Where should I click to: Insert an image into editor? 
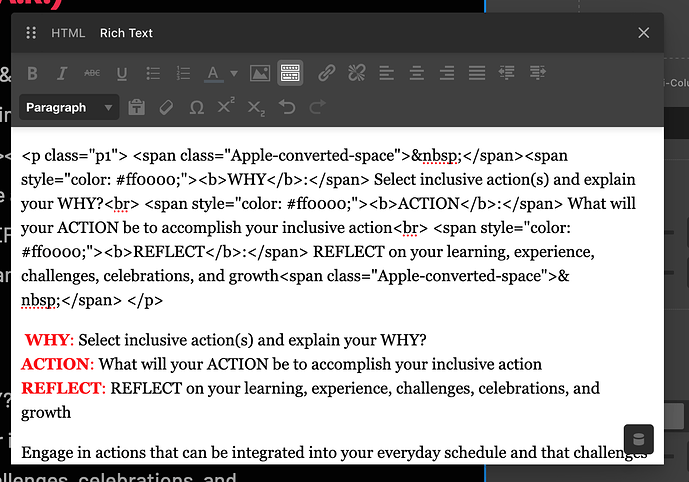point(260,73)
